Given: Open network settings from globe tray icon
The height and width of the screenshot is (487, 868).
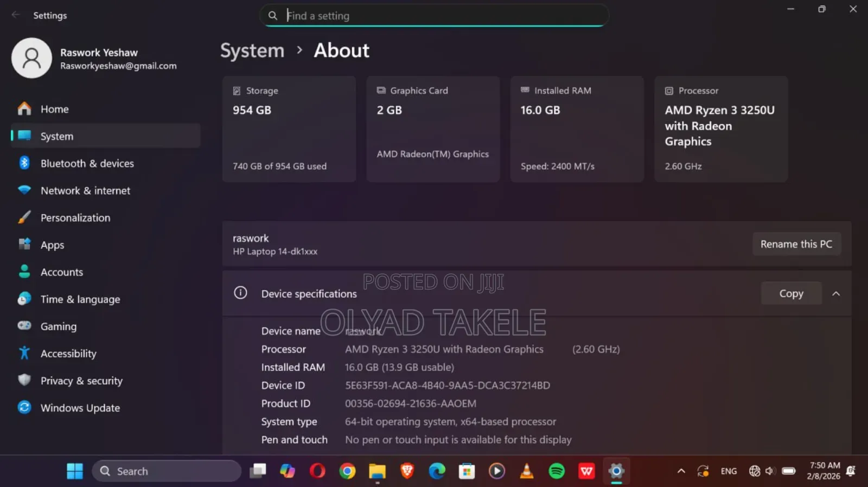Looking at the screenshot, I should pos(755,471).
